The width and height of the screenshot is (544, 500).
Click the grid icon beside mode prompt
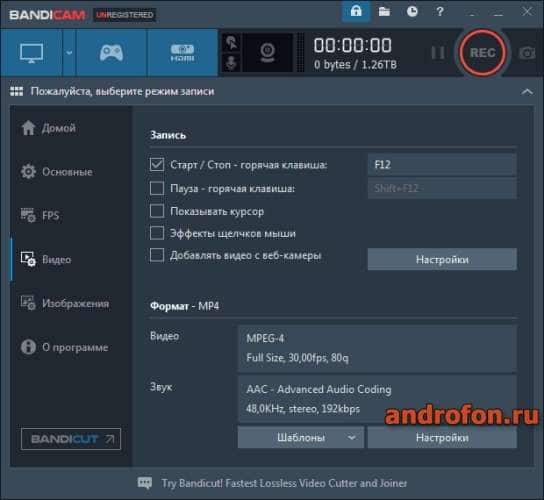[16, 92]
